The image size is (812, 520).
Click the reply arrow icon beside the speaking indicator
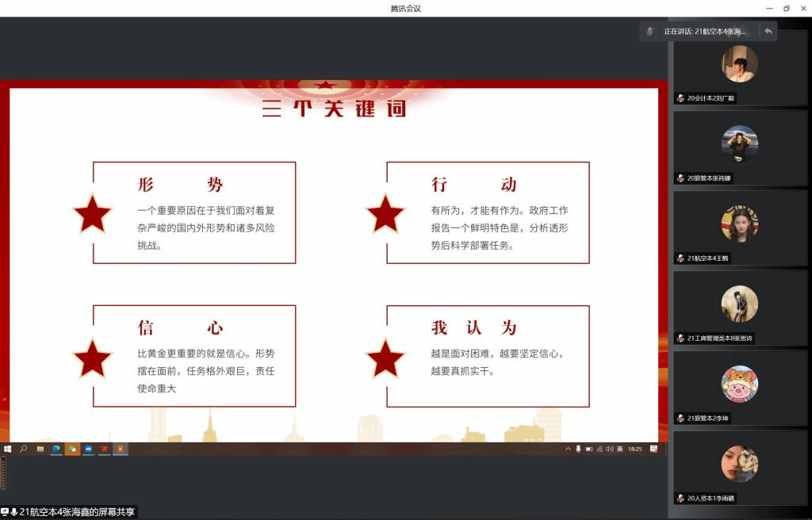[x=768, y=32]
